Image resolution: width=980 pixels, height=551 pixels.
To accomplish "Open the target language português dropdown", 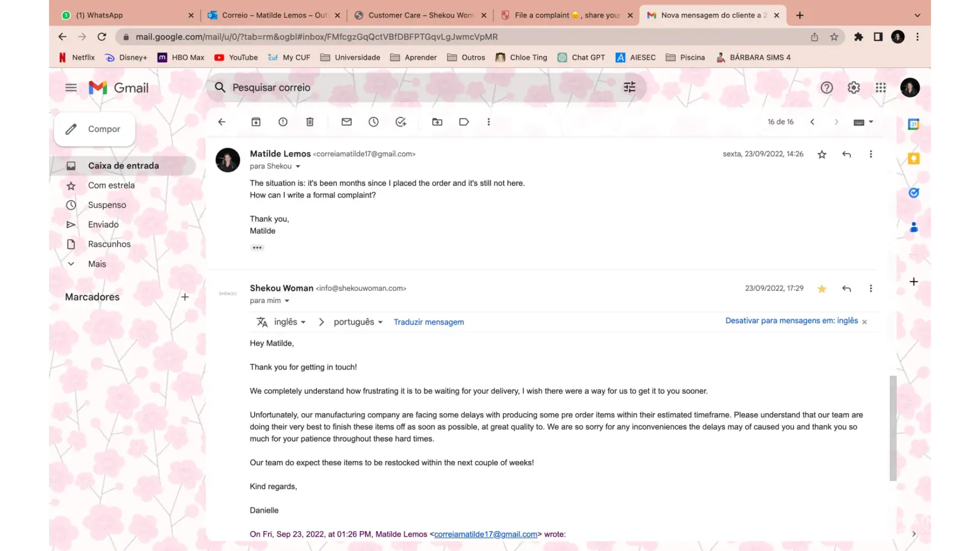I will coord(358,322).
